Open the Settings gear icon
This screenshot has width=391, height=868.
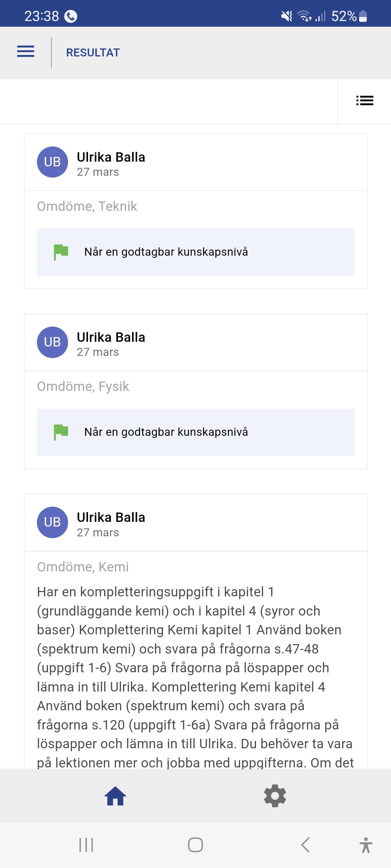coord(275,796)
